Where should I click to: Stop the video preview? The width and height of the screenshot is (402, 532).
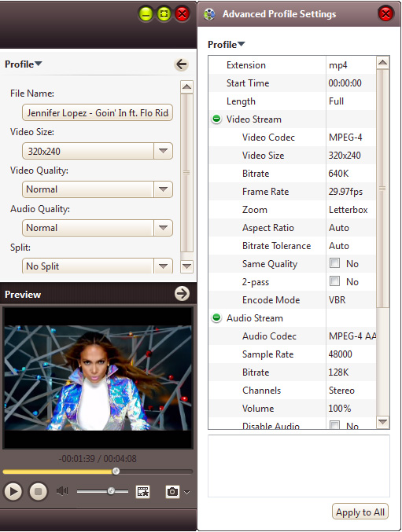point(38,491)
